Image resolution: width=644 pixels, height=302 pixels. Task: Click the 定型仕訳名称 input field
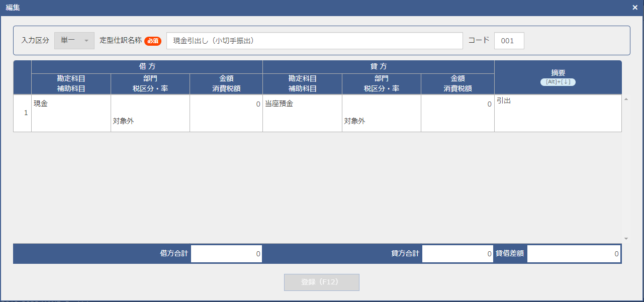tap(315, 41)
